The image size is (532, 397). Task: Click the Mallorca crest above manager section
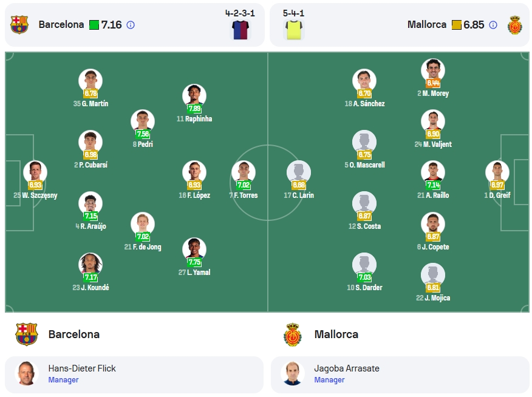[293, 334]
